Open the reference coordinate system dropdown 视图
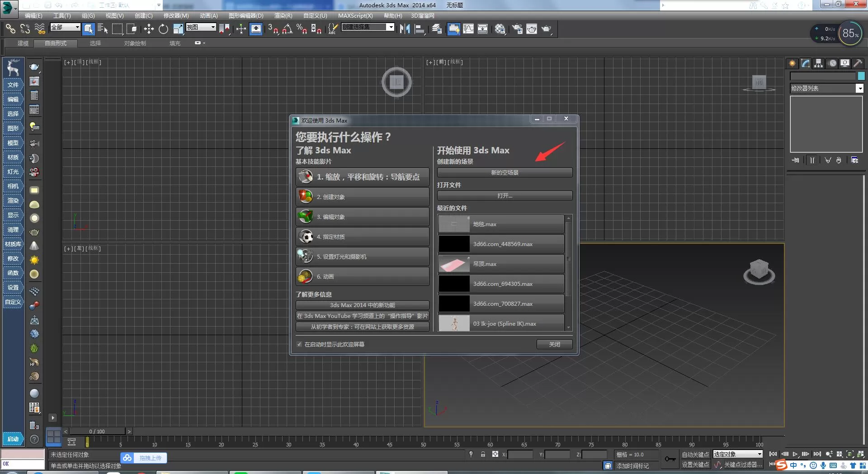The width and height of the screenshot is (868, 474). [x=201, y=27]
